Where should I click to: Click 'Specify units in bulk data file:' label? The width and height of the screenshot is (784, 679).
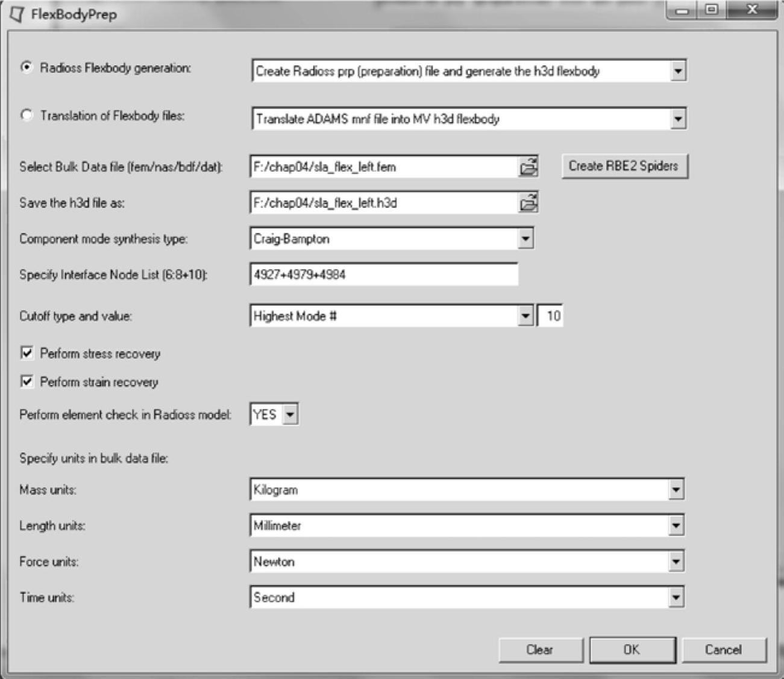tap(93, 458)
